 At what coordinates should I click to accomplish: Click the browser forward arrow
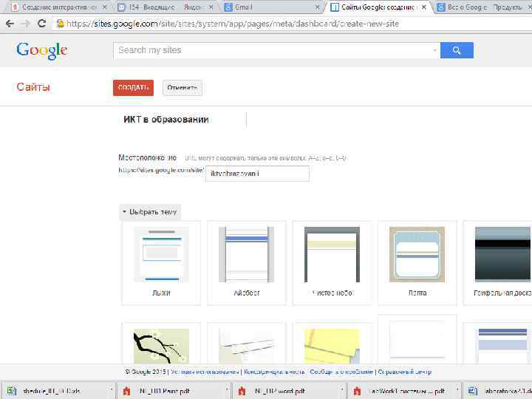tap(25, 24)
